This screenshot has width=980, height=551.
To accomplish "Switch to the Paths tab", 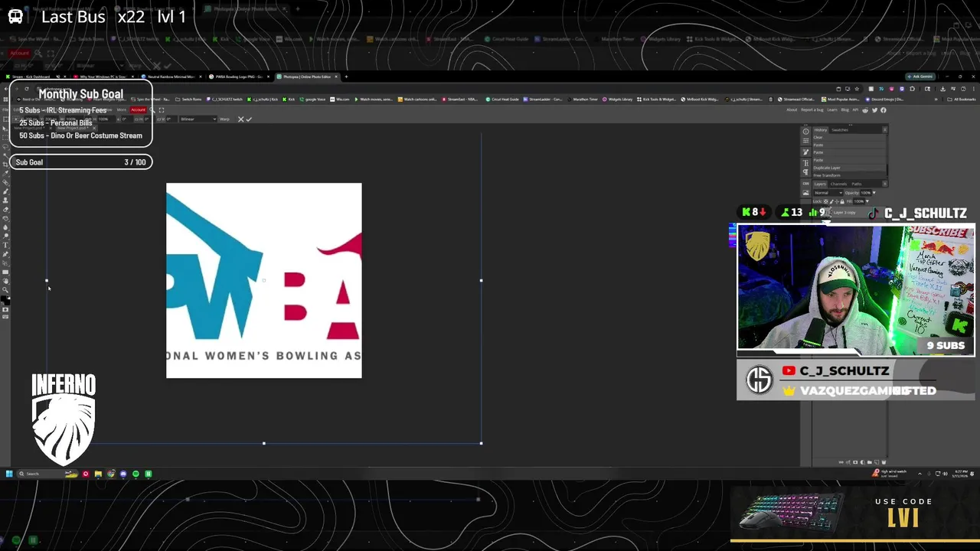I will coord(857,184).
